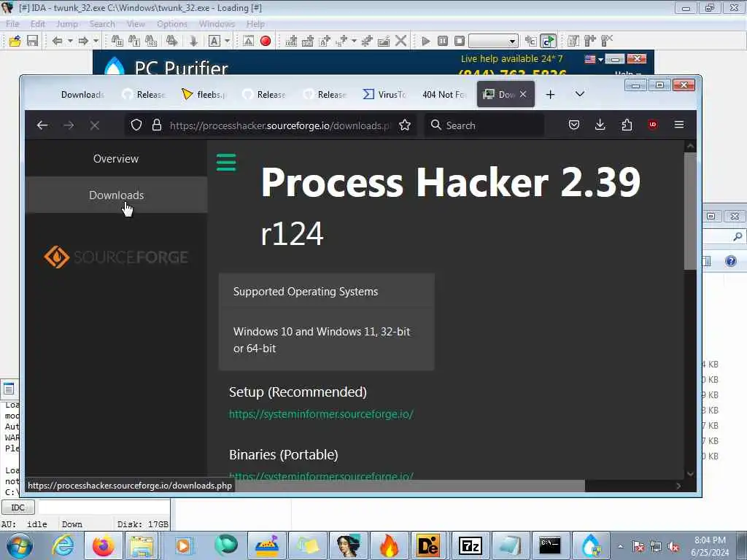Switch to the 404 Not Found tab

443,94
